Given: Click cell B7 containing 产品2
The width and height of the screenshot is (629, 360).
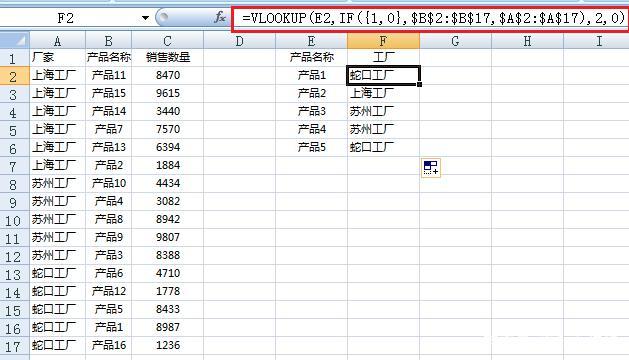Looking at the screenshot, I should click(x=108, y=165).
